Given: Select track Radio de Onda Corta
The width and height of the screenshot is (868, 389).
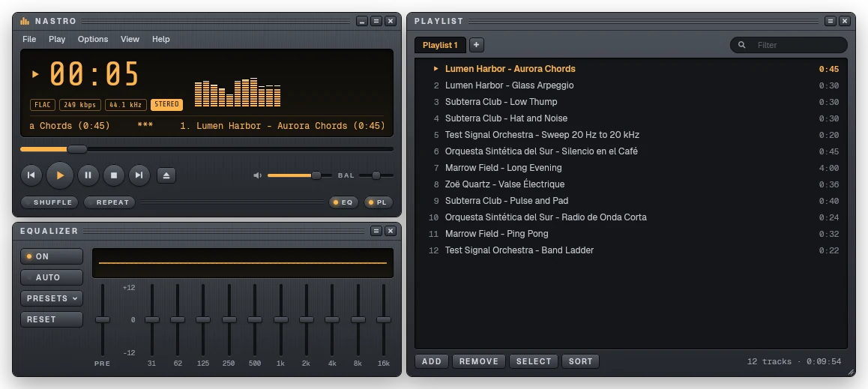Looking at the screenshot, I should click(631, 217).
